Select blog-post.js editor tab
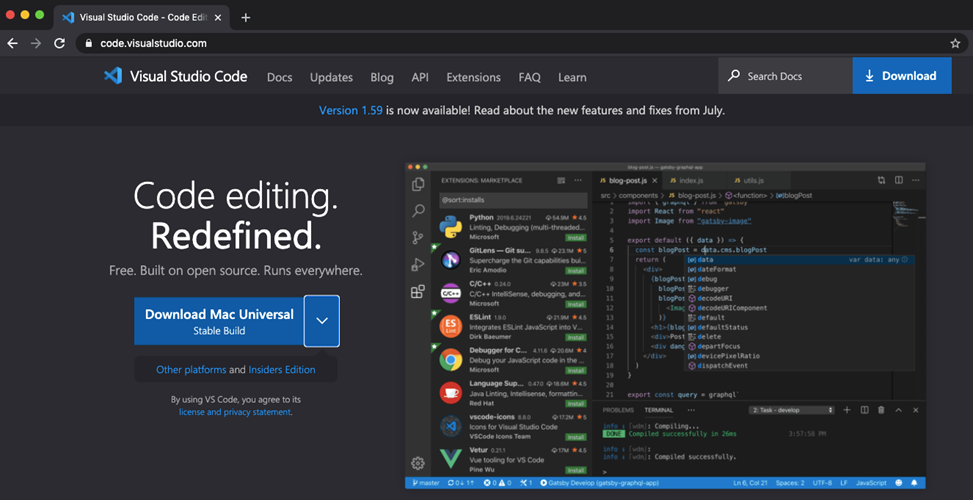The image size is (973, 500). [626, 181]
